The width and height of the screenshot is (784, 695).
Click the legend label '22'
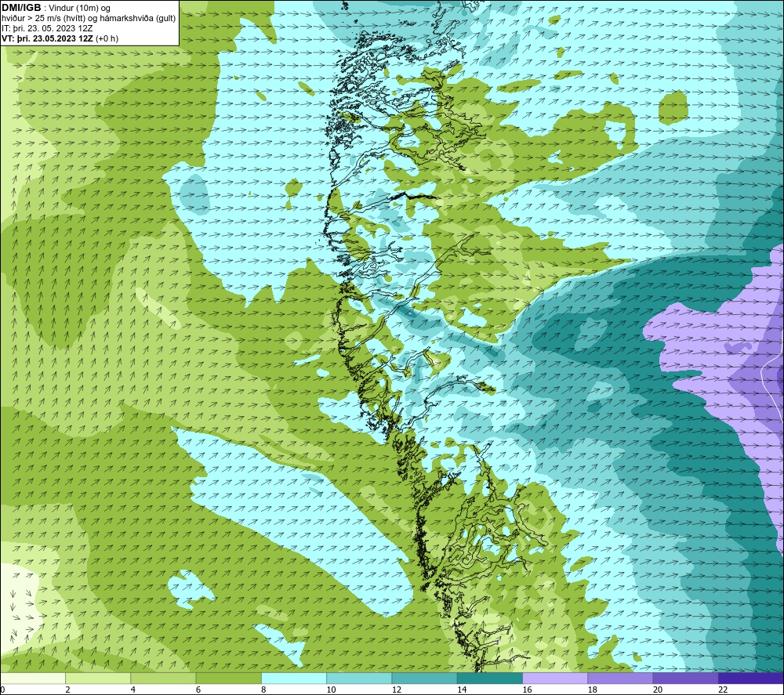point(723,690)
